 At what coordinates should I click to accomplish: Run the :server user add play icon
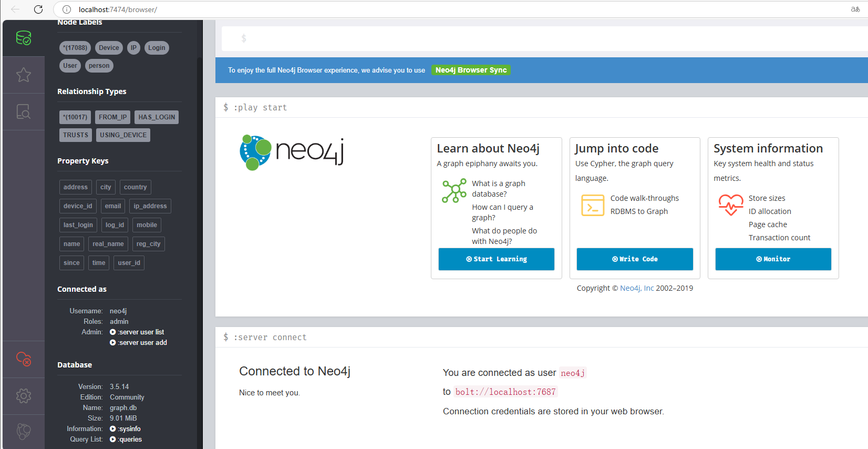pyautogui.click(x=112, y=343)
